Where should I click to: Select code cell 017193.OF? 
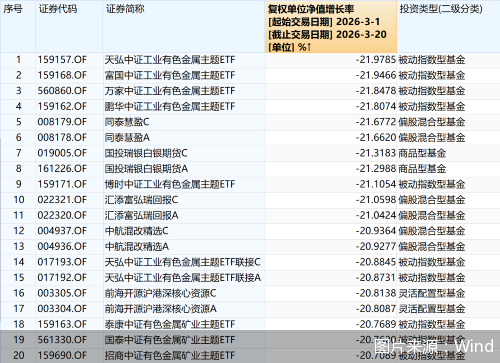point(62,262)
